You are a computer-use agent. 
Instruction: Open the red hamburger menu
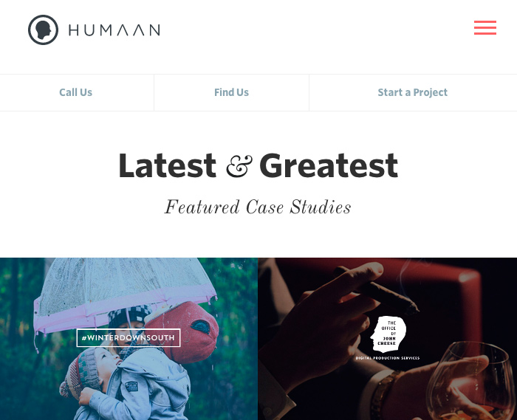tap(485, 27)
